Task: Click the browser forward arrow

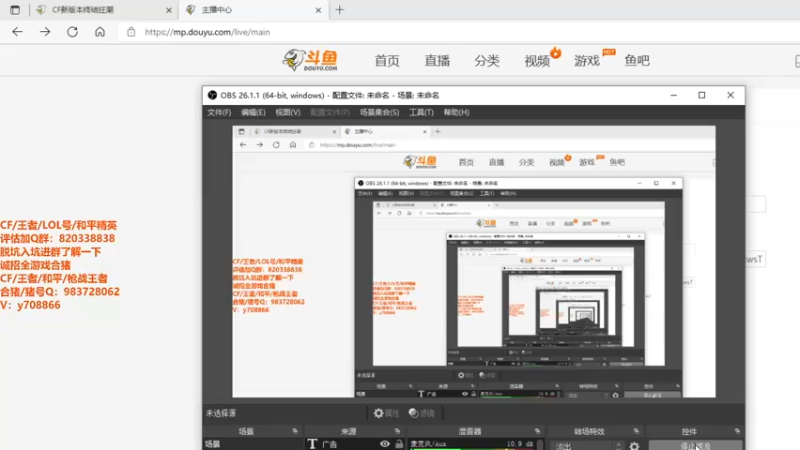Action: pos(45,32)
